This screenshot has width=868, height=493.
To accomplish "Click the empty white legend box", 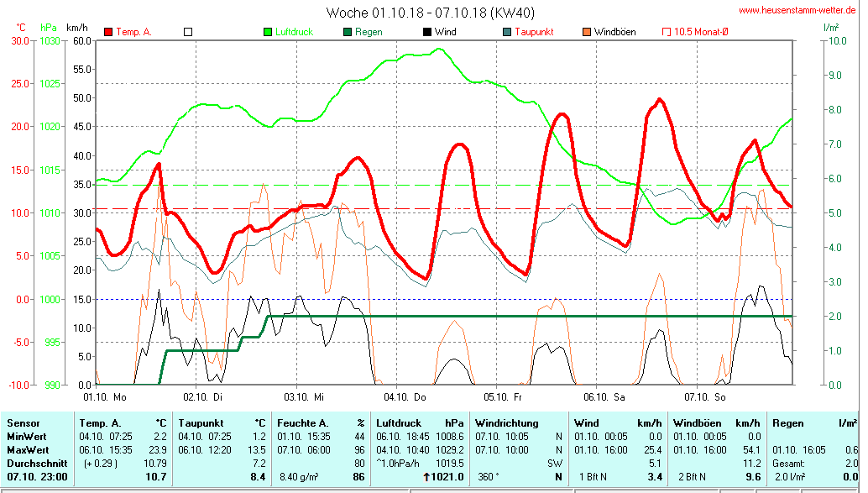I will (x=188, y=32).
